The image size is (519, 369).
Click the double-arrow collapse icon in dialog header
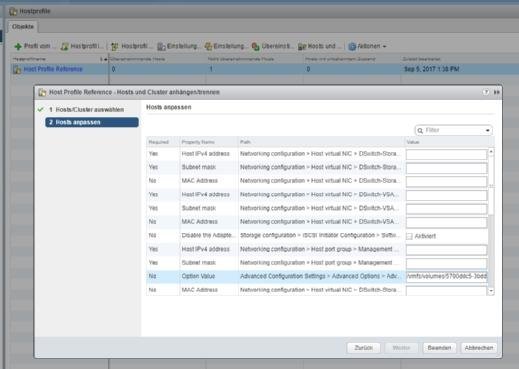point(497,92)
